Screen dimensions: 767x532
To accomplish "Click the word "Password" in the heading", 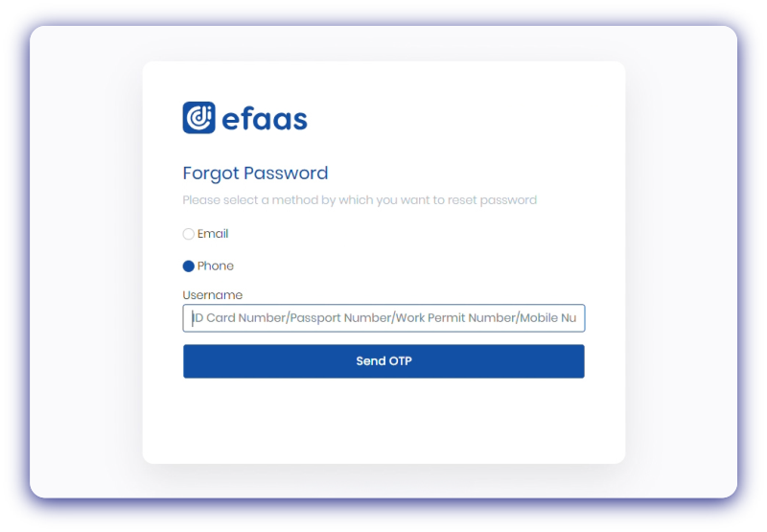I will pos(286,173).
